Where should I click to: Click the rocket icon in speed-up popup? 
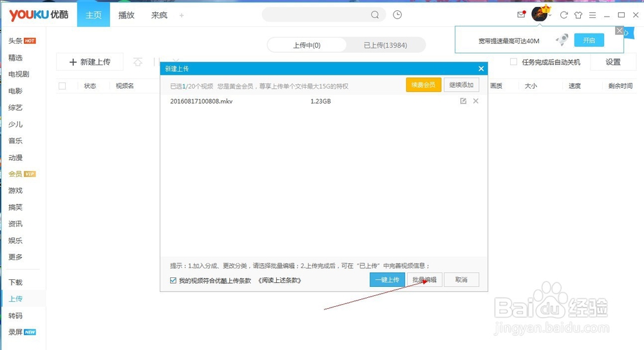(x=562, y=40)
